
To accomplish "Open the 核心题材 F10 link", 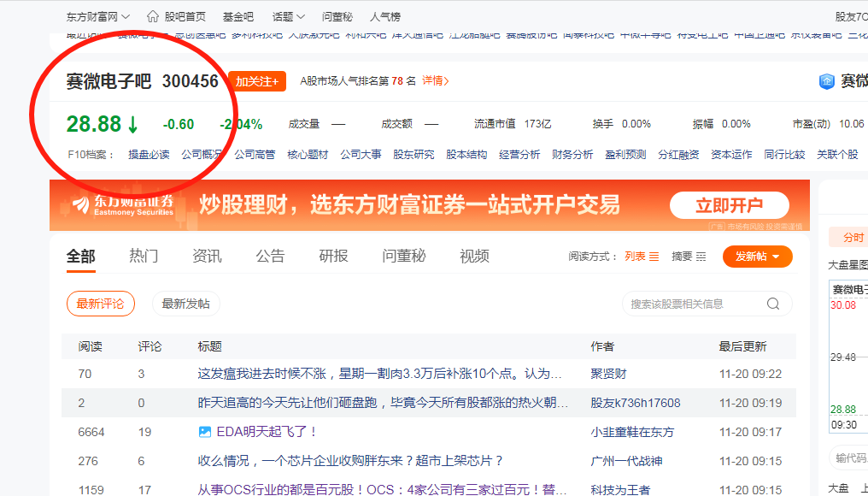I will click(x=308, y=155).
